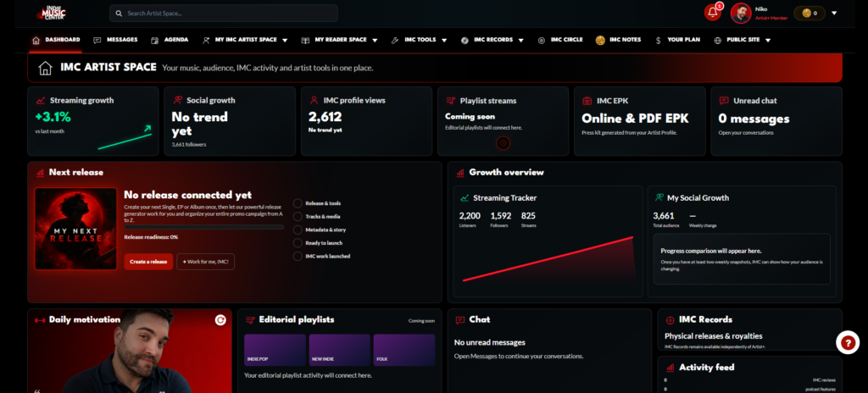Open the Online & PDF EPK card
868x393 pixels.
[x=639, y=121]
